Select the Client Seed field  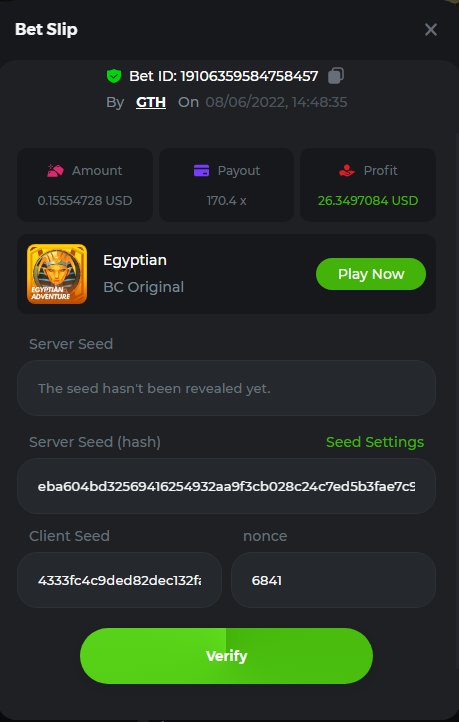[x=119, y=580]
